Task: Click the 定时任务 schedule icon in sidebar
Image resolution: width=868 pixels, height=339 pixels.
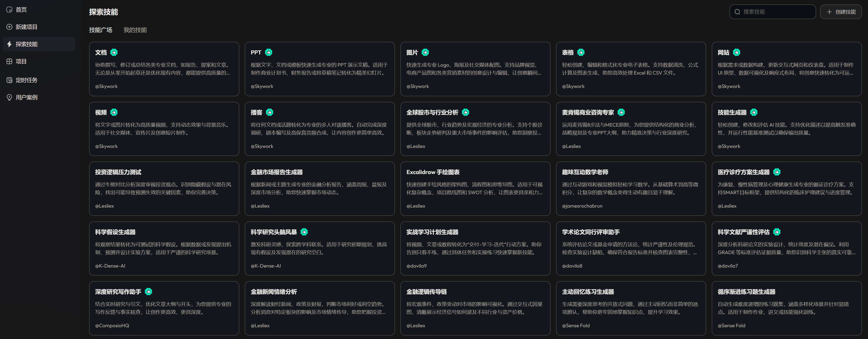Action: (x=9, y=80)
